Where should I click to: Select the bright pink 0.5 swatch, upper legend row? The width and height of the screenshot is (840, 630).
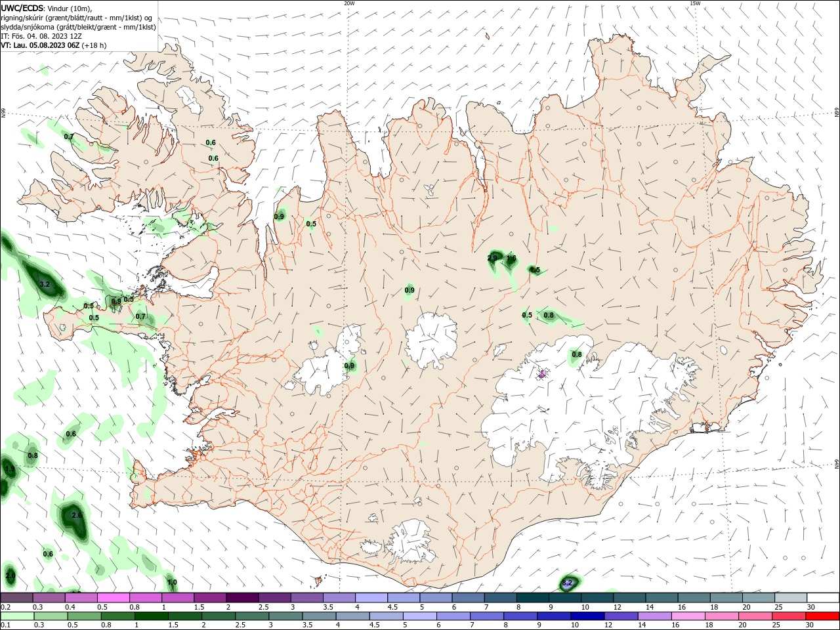point(113,597)
